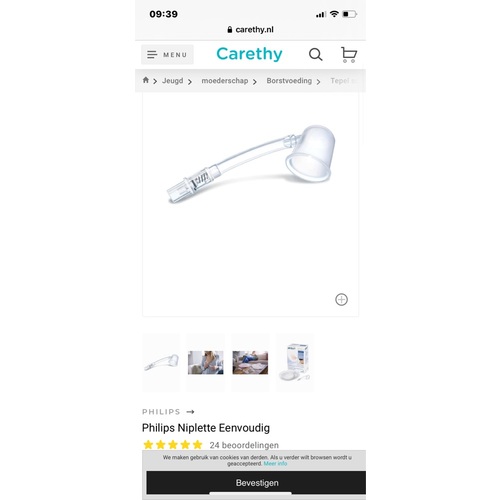Tap the search magnifier icon
500x500 pixels.
[315, 54]
